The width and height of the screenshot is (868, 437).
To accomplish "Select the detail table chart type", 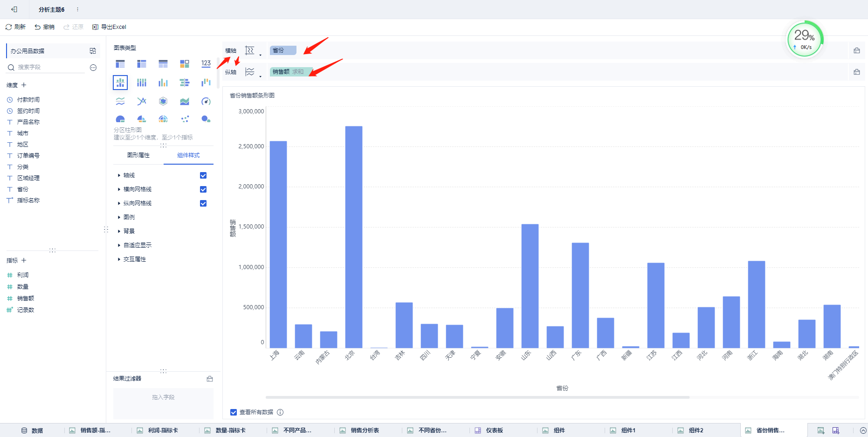I will [163, 64].
